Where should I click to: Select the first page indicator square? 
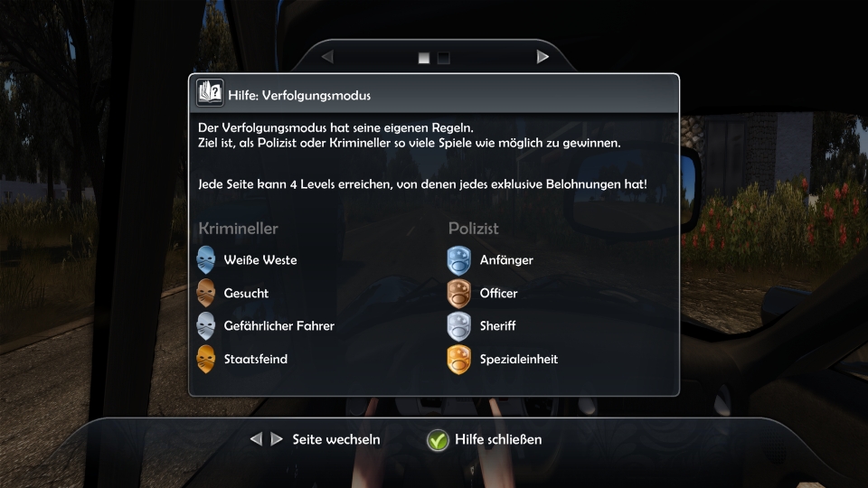424,58
